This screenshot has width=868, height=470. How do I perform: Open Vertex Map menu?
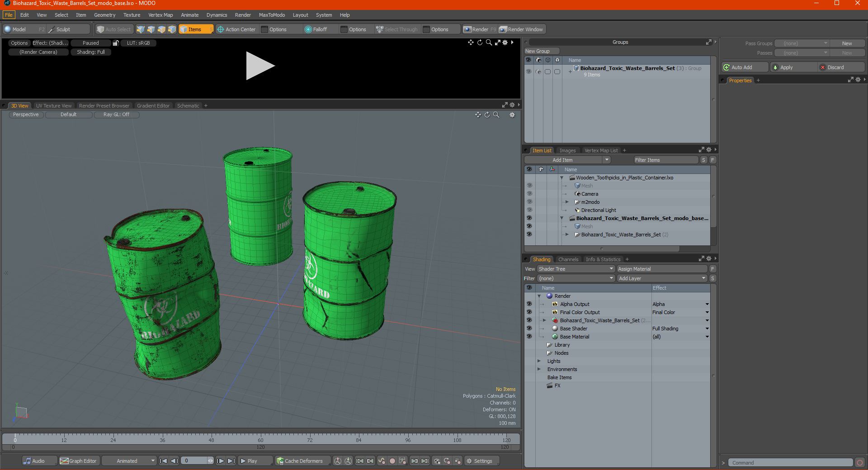click(160, 15)
